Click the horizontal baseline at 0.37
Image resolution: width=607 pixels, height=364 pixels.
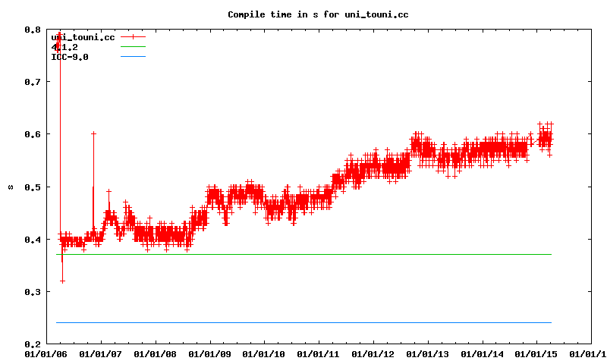303,254
